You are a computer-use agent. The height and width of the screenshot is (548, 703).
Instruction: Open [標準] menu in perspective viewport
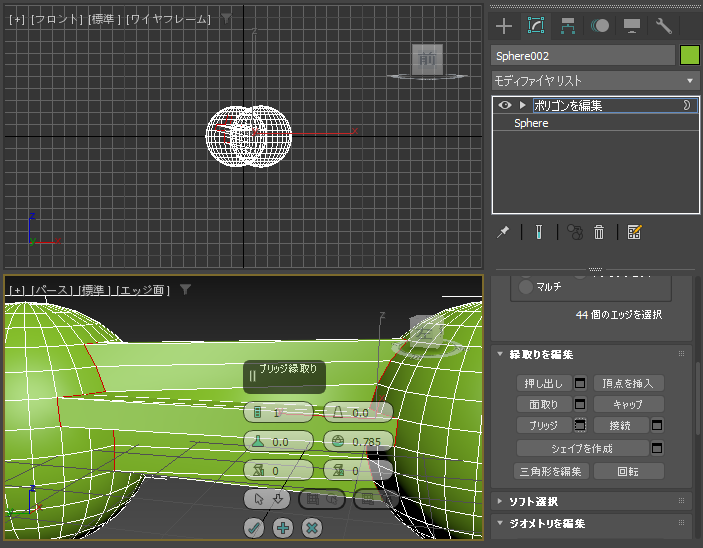[95, 290]
